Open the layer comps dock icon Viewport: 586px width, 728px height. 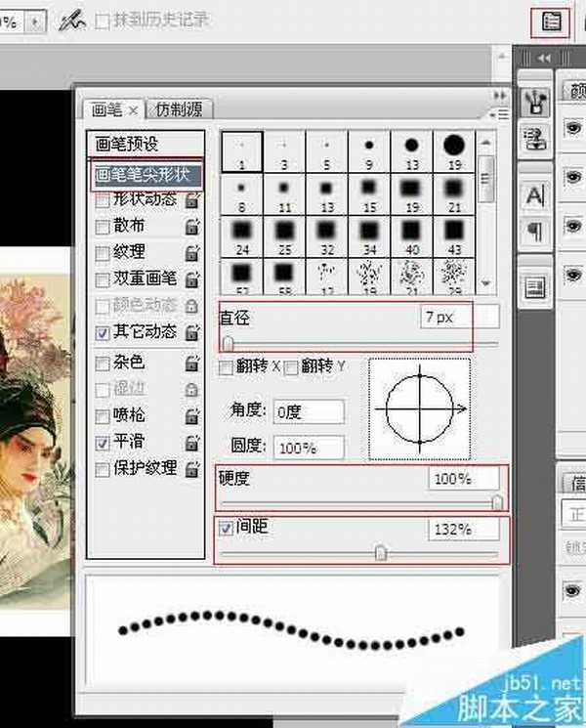[x=535, y=287]
